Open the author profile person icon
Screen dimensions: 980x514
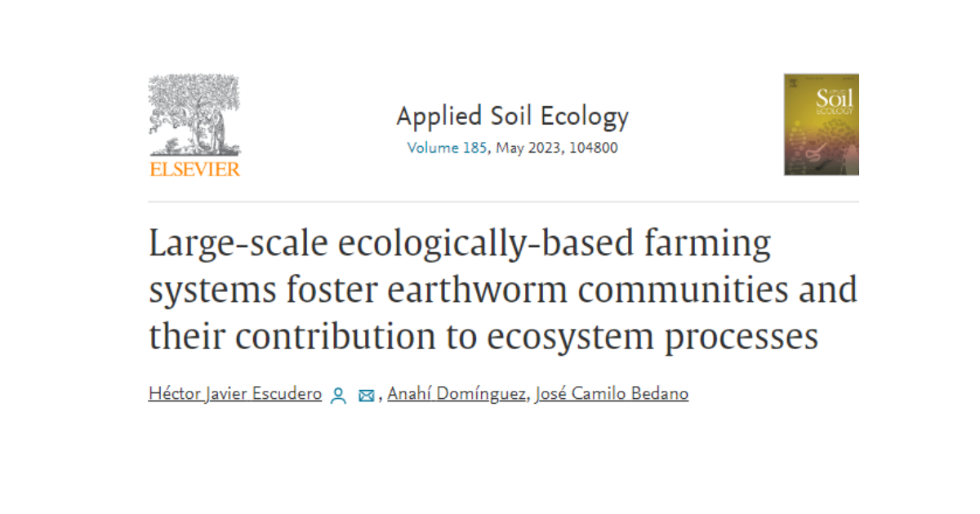click(338, 396)
